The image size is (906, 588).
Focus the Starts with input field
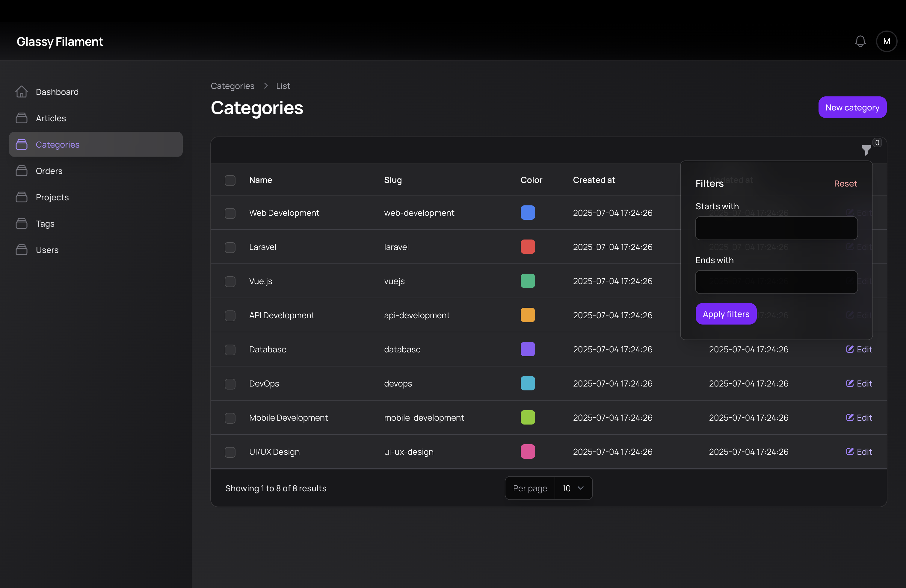(776, 228)
